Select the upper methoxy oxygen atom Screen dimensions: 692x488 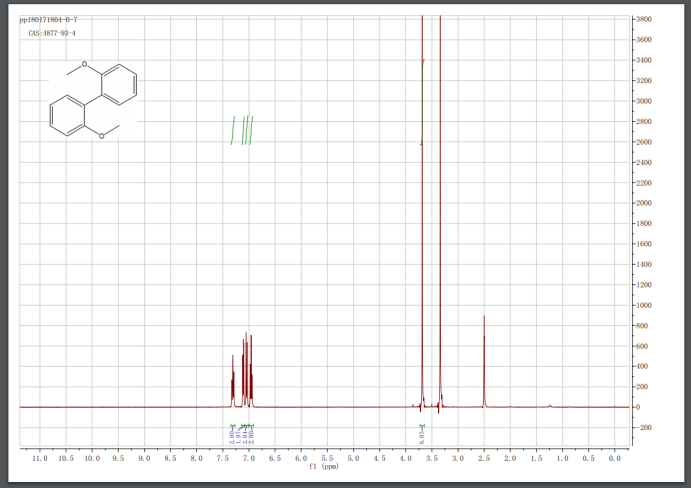[x=84, y=65]
